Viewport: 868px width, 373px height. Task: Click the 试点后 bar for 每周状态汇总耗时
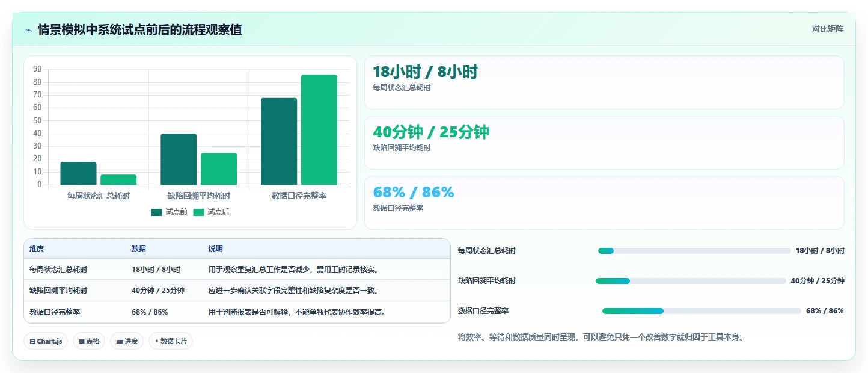pyautogui.click(x=118, y=180)
